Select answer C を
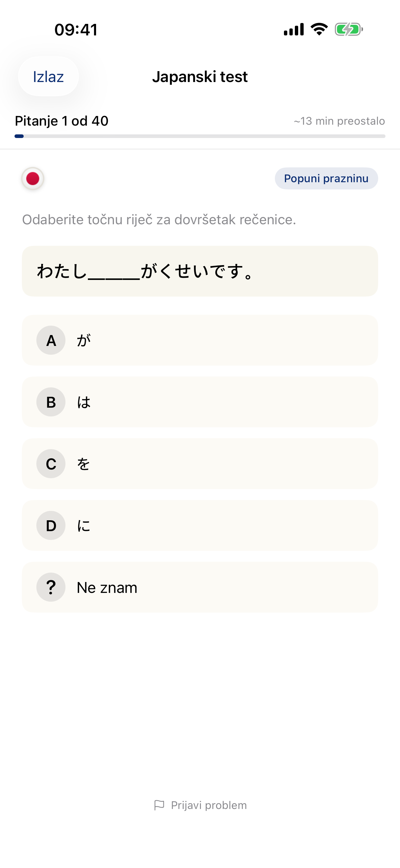Screen dimensions: 400x868 coord(200,464)
